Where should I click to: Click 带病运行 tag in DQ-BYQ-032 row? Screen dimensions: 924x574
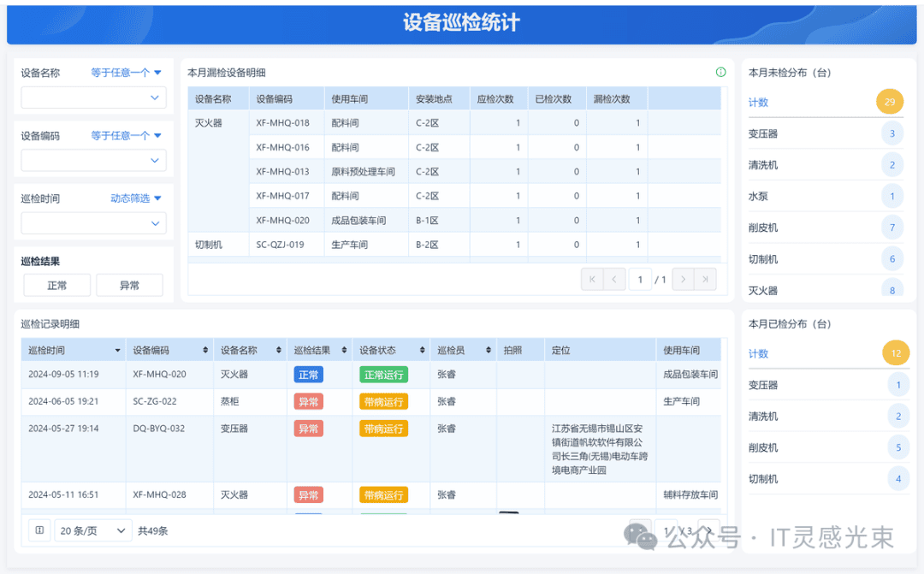pyautogui.click(x=383, y=429)
